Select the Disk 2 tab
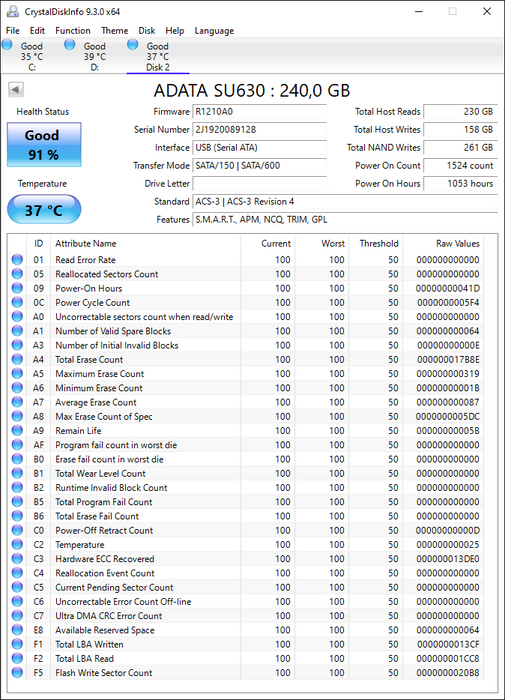 click(x=158, y=56)
